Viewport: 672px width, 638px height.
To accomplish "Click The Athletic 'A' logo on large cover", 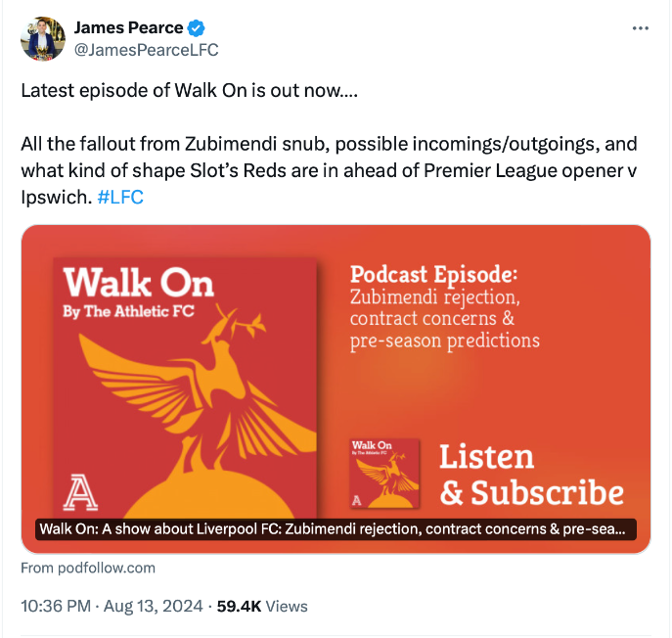I will pos(80,492).
